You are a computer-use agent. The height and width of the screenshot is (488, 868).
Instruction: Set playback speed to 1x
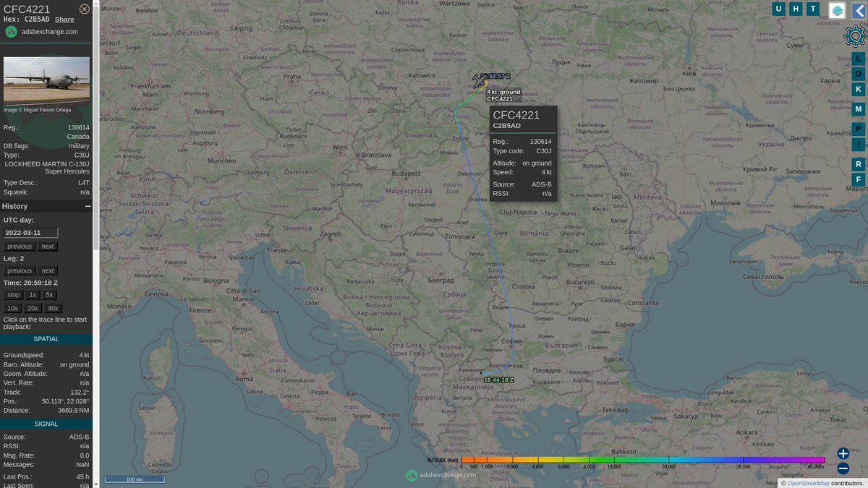pyautogui.click(x=33, y=295)
